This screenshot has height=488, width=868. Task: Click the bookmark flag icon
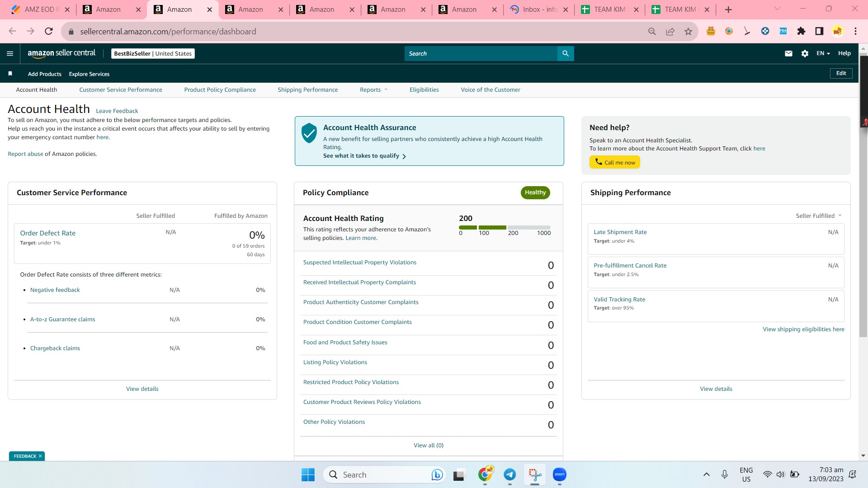(10, 74)
